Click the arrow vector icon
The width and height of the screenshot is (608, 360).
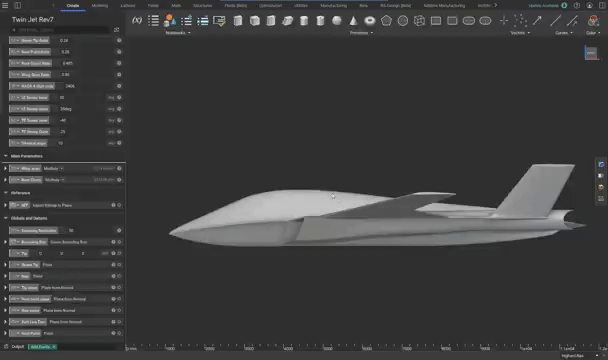(x=537, y=21)
